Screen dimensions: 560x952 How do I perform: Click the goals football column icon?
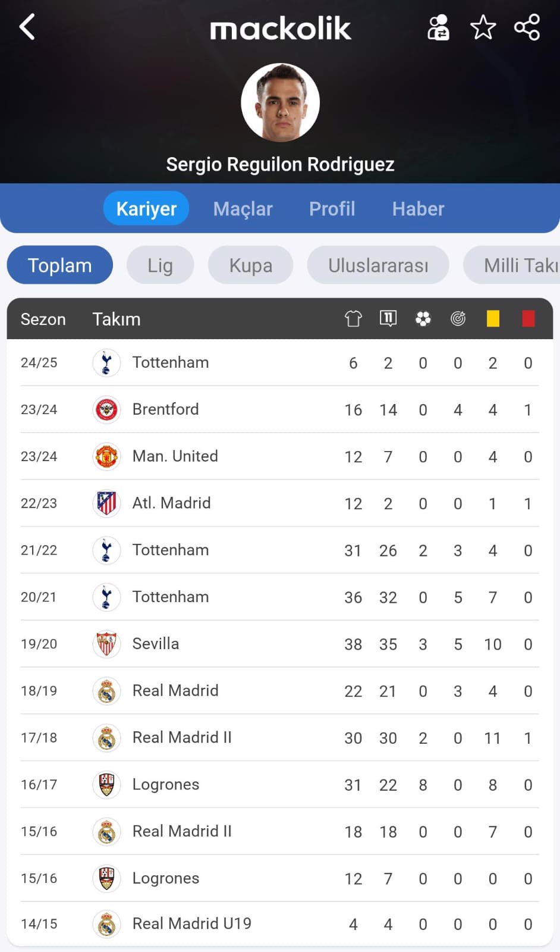423,319
